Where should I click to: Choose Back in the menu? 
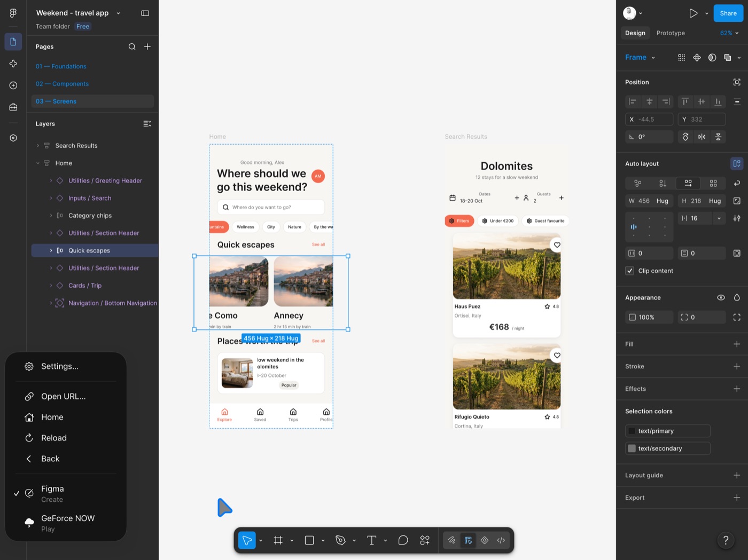tap(66, 459)
